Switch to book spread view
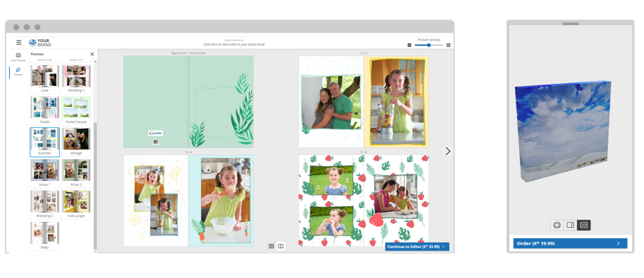The height and width of the screenshot is (278, 644). coord(281,247)
